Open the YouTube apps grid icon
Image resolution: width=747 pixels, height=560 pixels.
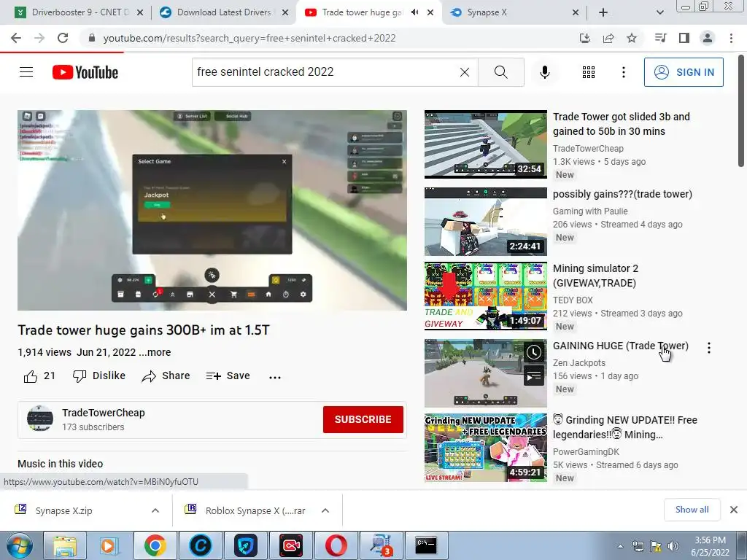[x=589, y=72]
